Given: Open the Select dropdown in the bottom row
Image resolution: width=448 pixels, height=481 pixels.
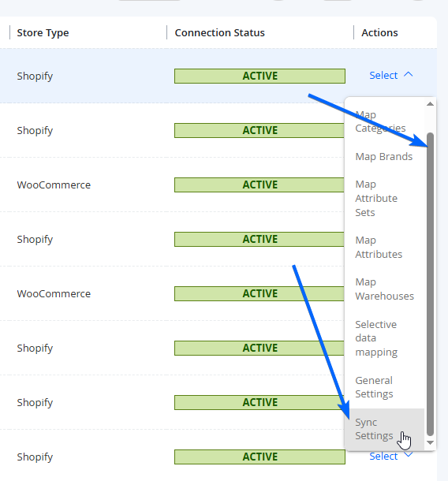Looking at the screenshot, I should tap(391, 456).
